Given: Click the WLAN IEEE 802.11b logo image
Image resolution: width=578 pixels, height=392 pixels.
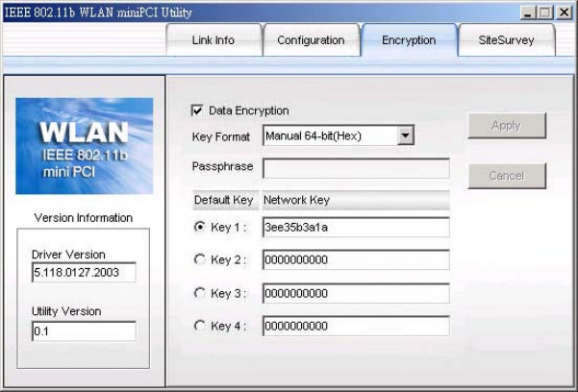Looking at the screenshot, I should tap(84, 146).
